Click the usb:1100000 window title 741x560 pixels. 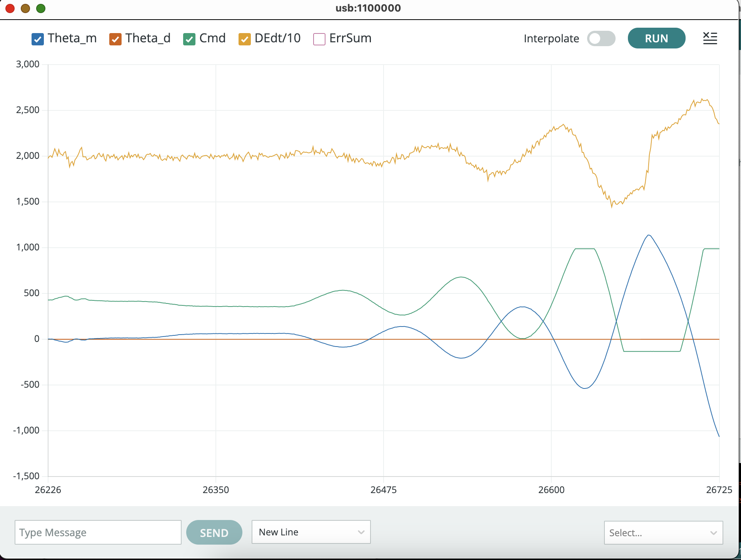click(368, 8)
